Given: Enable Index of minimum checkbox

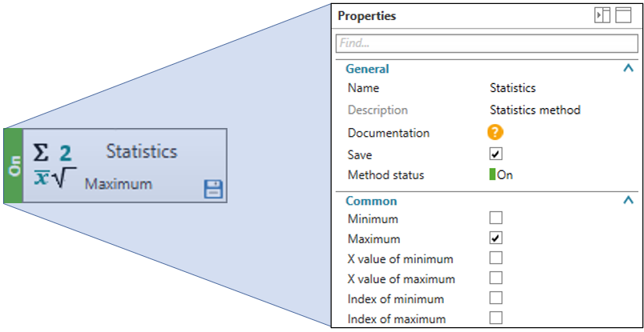Looking at the screenshot, I should coord(496,298).
